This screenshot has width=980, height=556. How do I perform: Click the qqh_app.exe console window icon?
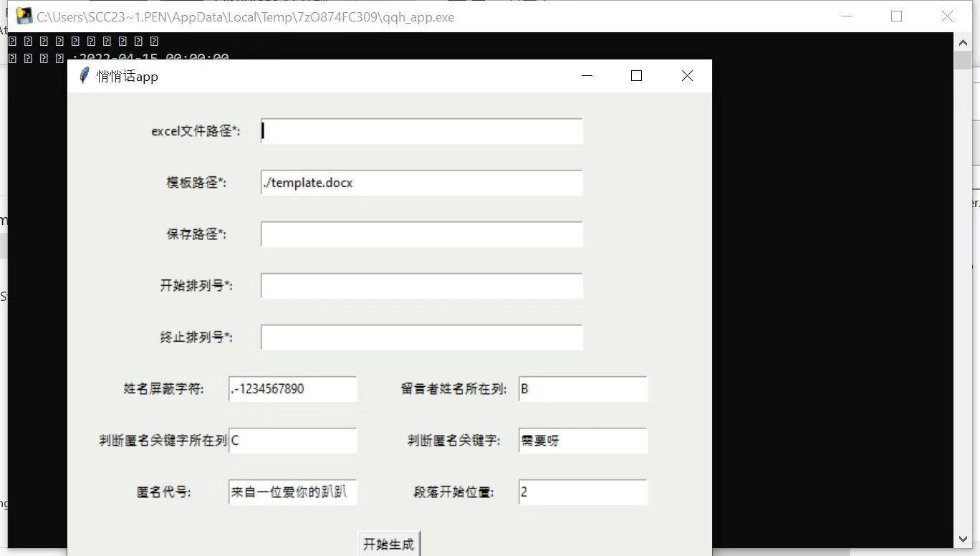24,16
